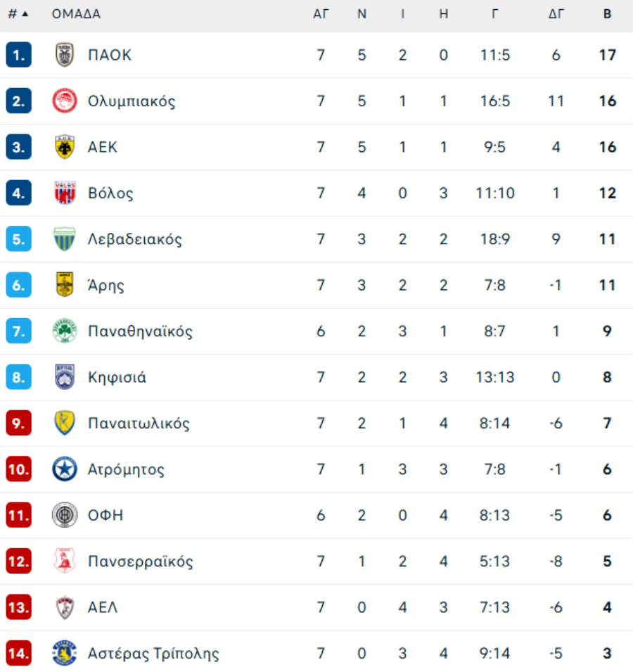Viewport: 633px width, 672px height.
Task: Click the ΠΑΟΚ club crest icon
Action: coord(65,55)
